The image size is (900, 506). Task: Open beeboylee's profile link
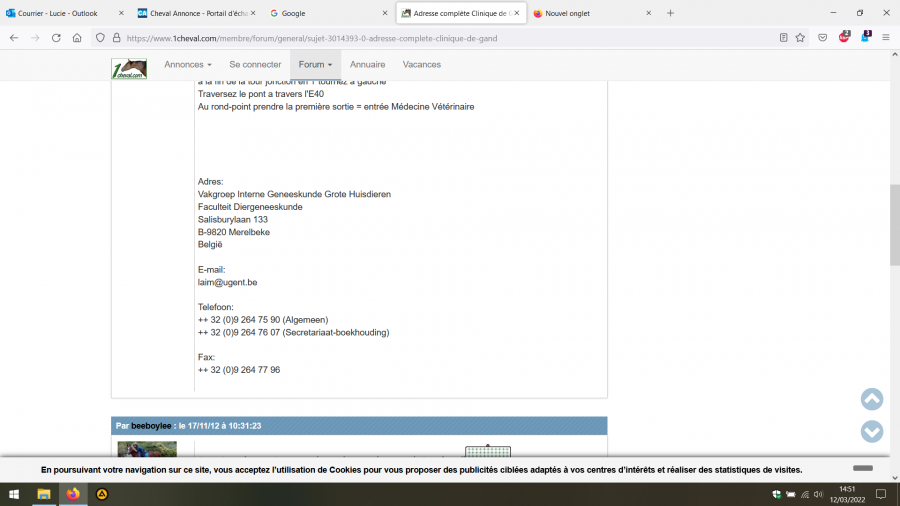[x=151, y=426]
